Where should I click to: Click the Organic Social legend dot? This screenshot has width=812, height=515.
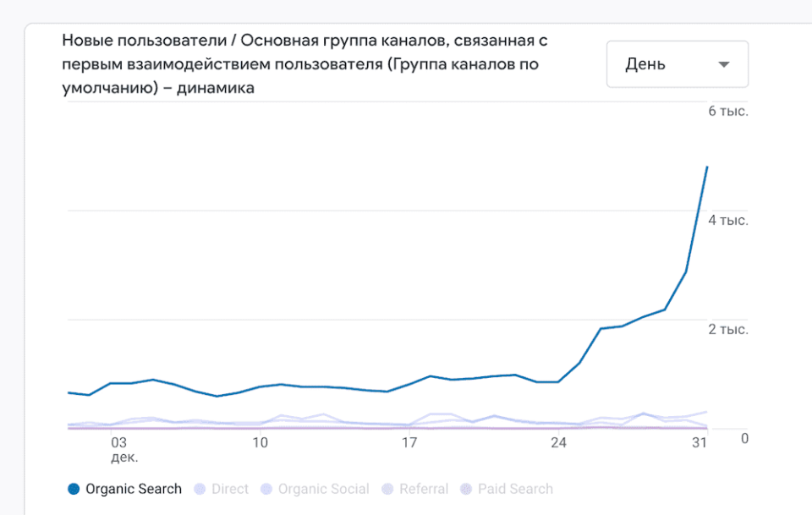[x=267, y=489]
